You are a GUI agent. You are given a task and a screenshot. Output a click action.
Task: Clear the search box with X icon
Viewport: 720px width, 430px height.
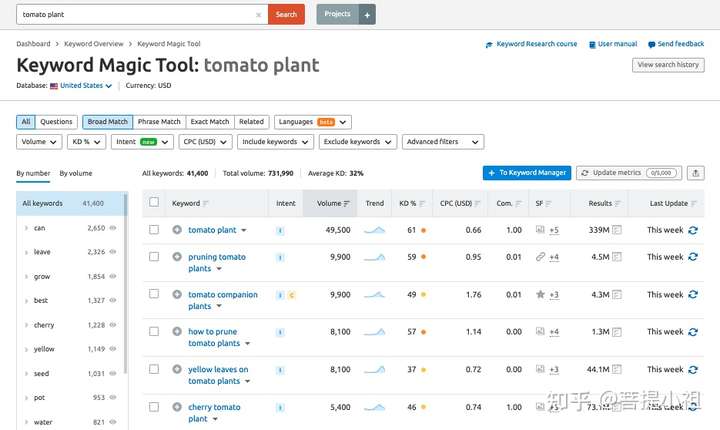point(259,15)
